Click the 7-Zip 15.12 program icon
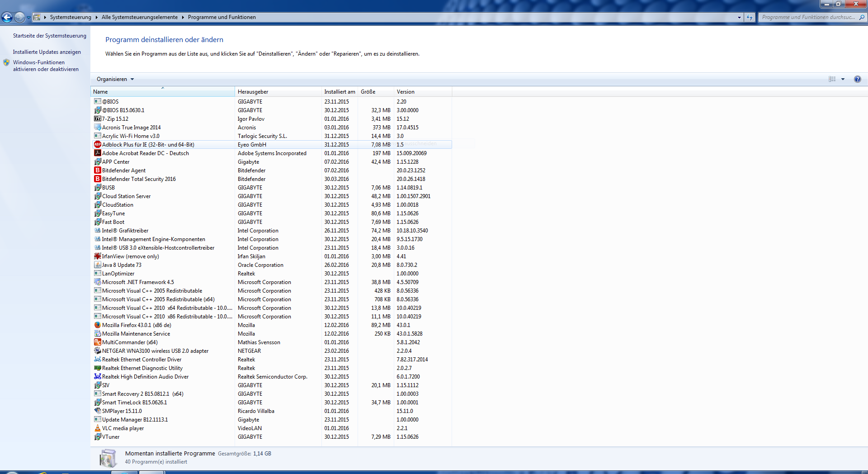868x474 pixels. pos(97,119)
